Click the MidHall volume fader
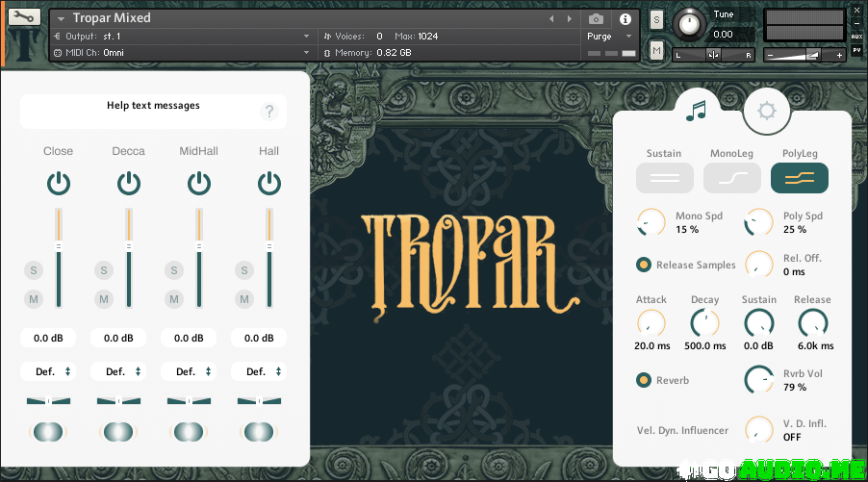Viewport: 868px width, 482px height. (x=198, y=247)
